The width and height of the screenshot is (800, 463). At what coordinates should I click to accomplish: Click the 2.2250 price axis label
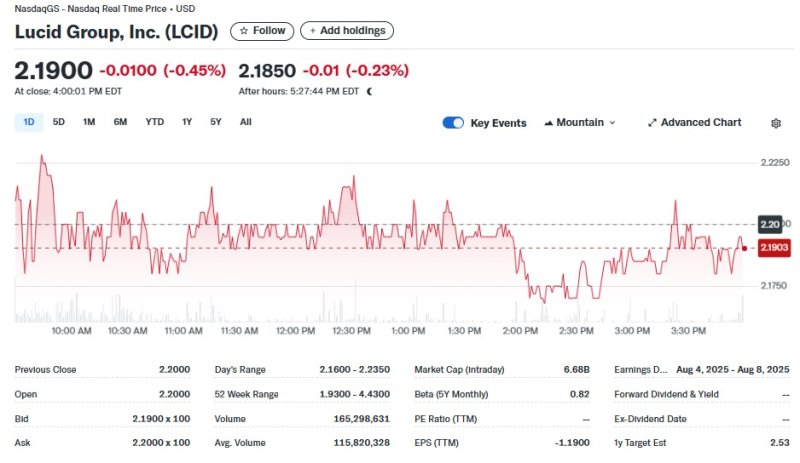775,162
